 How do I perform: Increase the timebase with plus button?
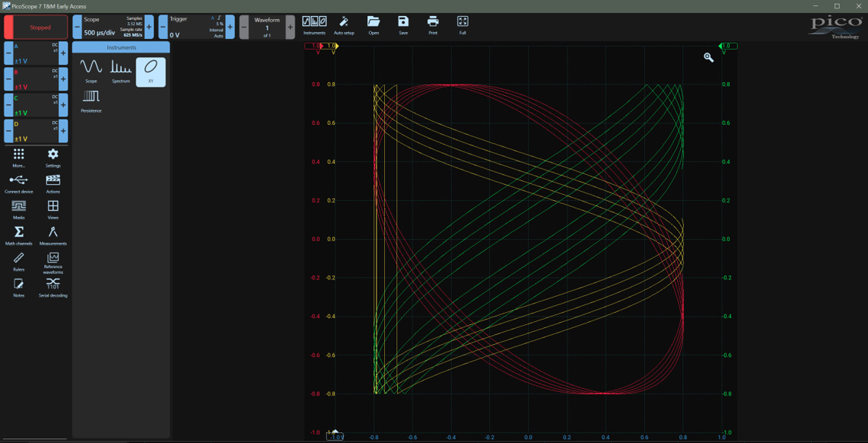click(x=149, y=27)
